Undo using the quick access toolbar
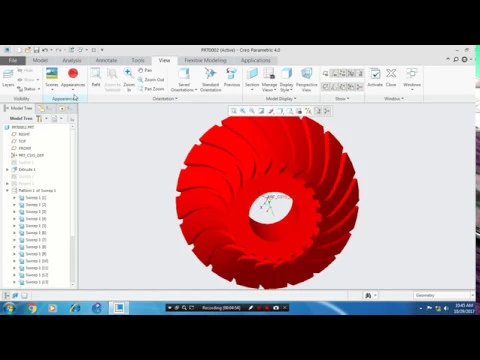The height and width of the screenshot is (360, 480). pos(45,50)
